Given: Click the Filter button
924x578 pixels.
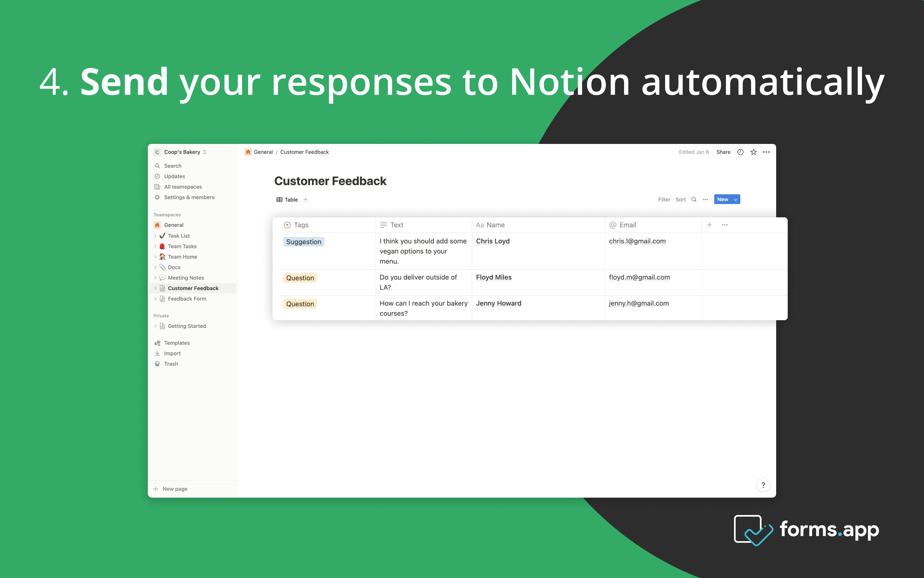Looking at the screenshot, I should coord(664,200).
